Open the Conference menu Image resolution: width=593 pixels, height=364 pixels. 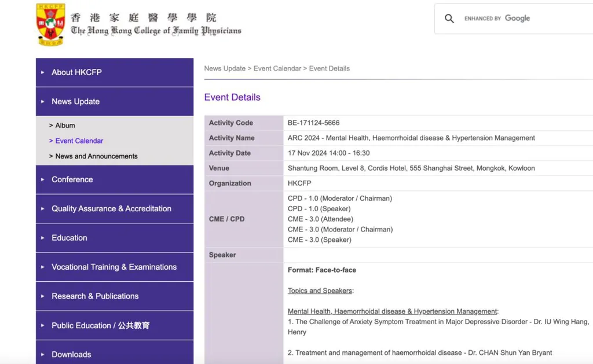pyautogui.click(x=115, y=179)
